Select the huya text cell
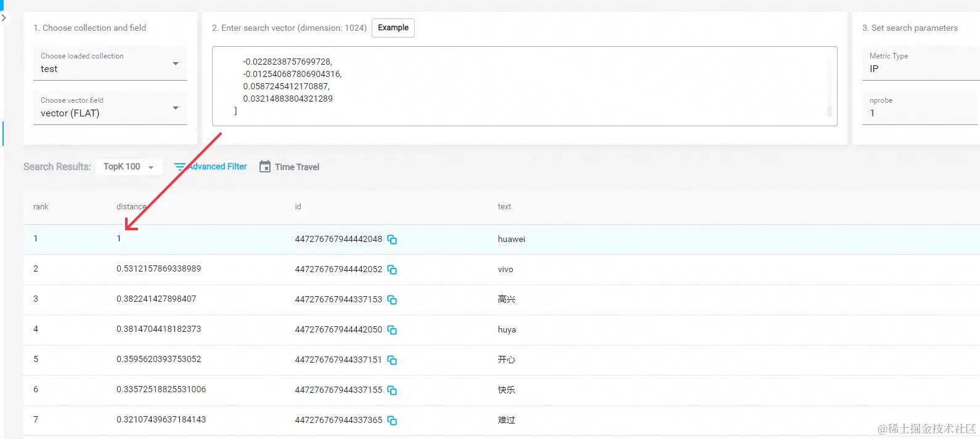This screenshot has width=980, height=439. tap(507, 330)
